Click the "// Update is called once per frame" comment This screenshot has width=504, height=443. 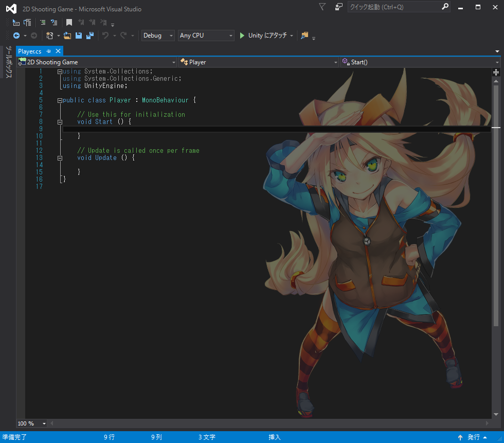point(138,150)
